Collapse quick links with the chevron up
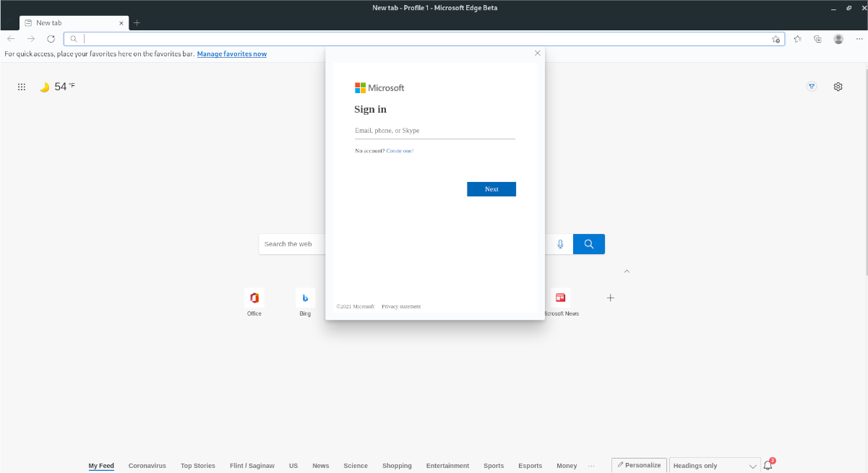The height and width of the screenshot is (473, 868). (627, 272)
